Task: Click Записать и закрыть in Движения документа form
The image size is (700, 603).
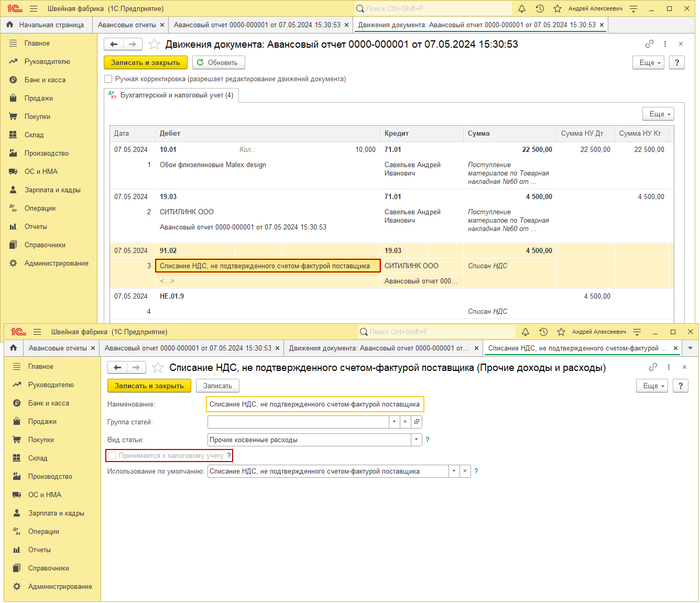Action: click(146, 62)
